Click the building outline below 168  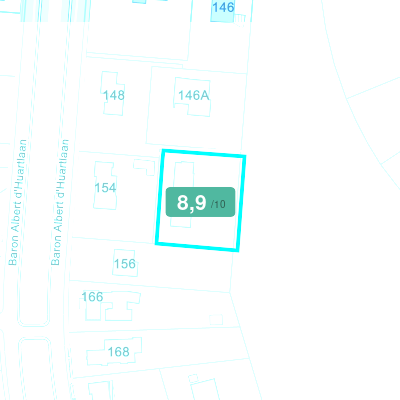pos(99,391)
